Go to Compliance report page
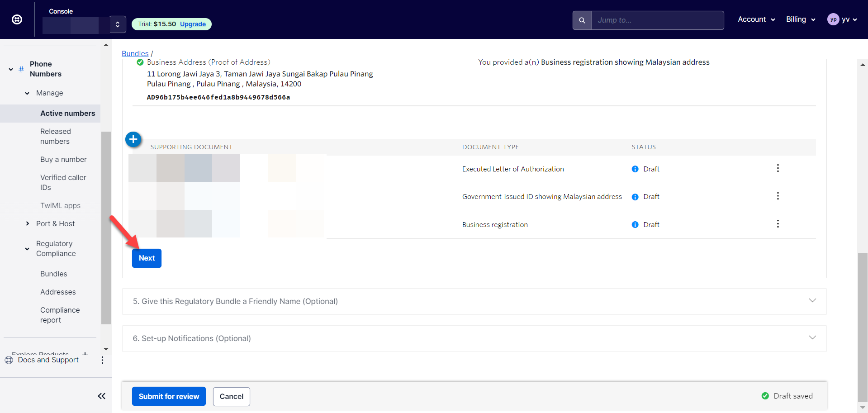This screenshot has width=868, height=413. (60, 315)
